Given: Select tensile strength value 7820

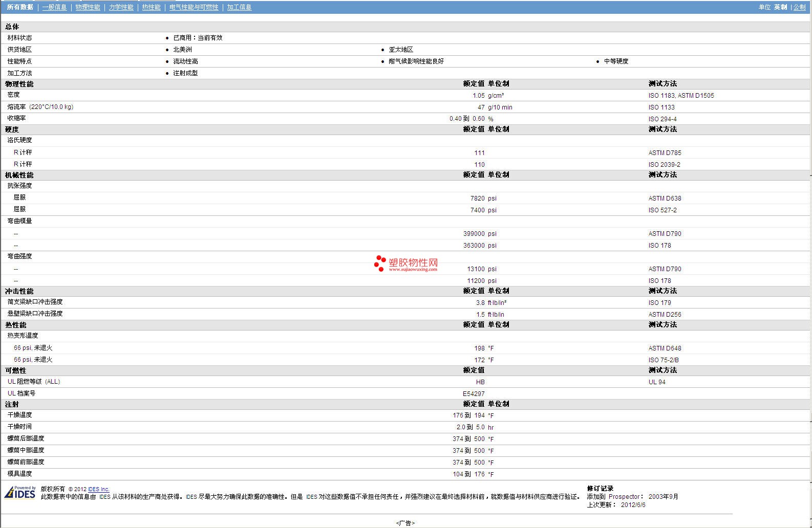Looking at the screenshot, I should pyautogui.click(x=478, y=199).
